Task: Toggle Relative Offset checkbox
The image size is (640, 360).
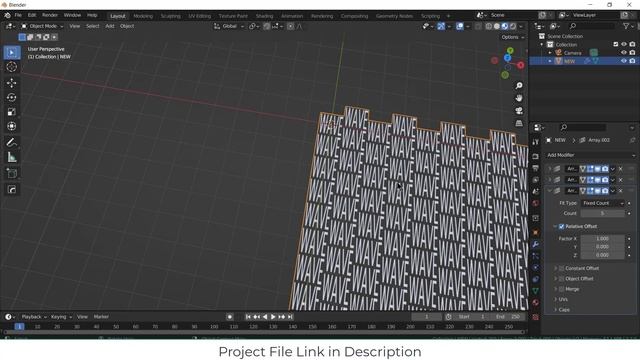Action: point(562,227)
